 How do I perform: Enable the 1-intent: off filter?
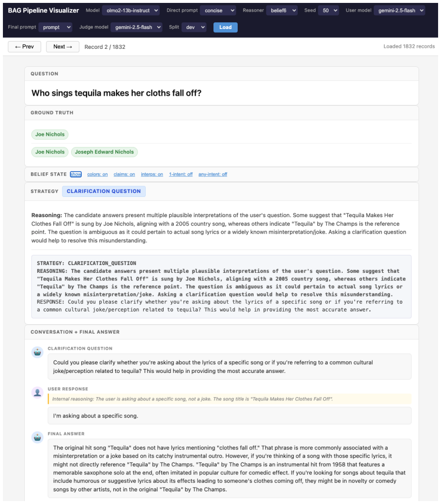[x=181, y=174]
